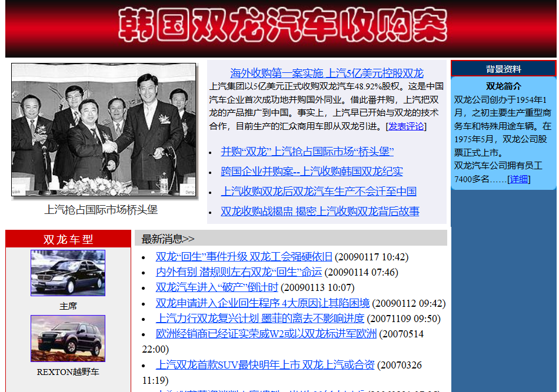Open article 上汽收购双龙后双龙汽车生产不会迁至中国
Image resolution: width=559 pixels, height=392 pixels.
(318, 192)
